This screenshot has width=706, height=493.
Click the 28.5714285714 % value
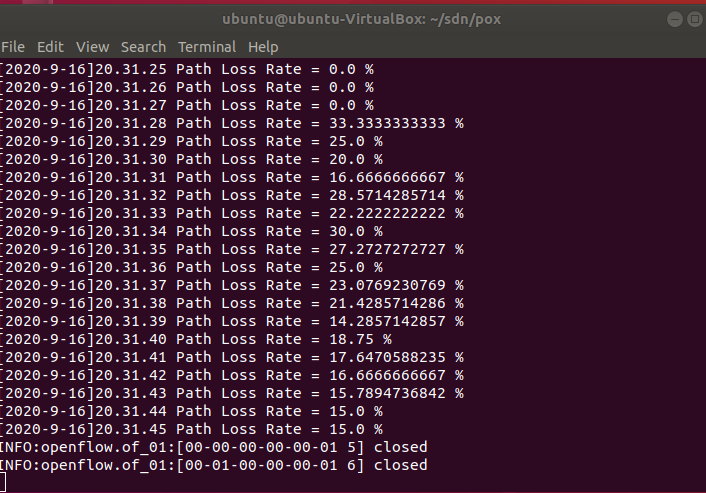(x=396, y=195)
